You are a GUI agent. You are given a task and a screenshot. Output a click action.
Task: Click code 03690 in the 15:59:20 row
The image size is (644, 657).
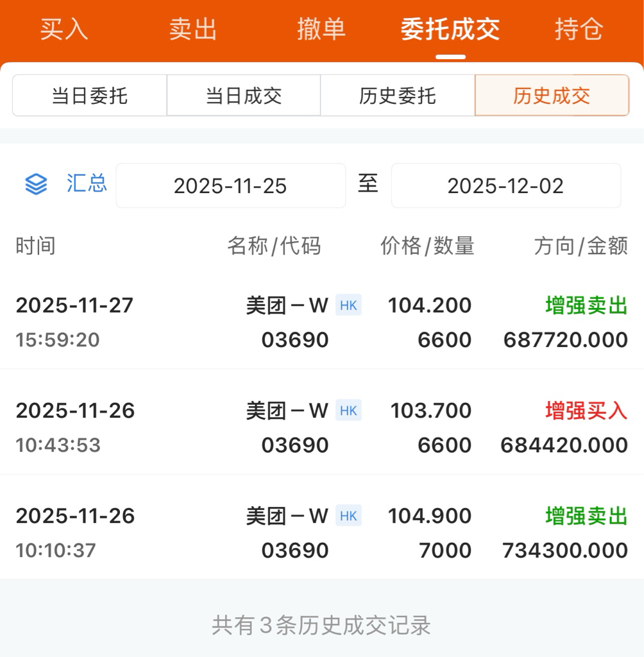[x=295, y=340]
